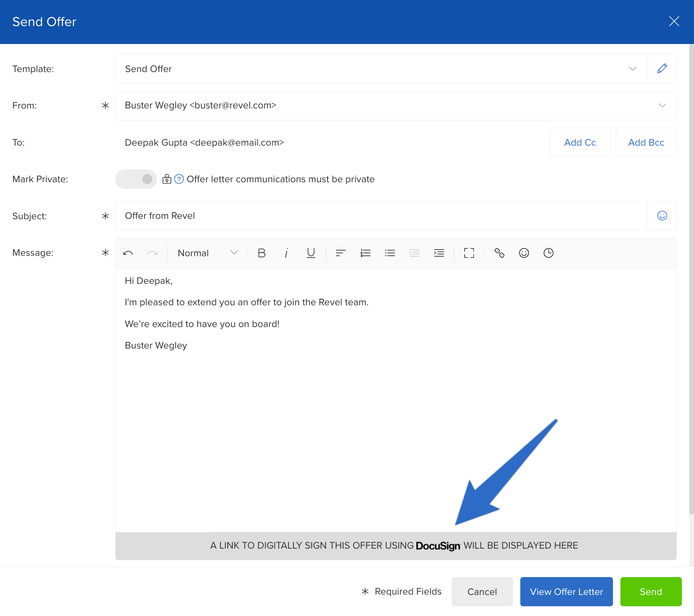Open text alignment options
Viewport: 694px width, 616px height.
(x=341, y=253)
